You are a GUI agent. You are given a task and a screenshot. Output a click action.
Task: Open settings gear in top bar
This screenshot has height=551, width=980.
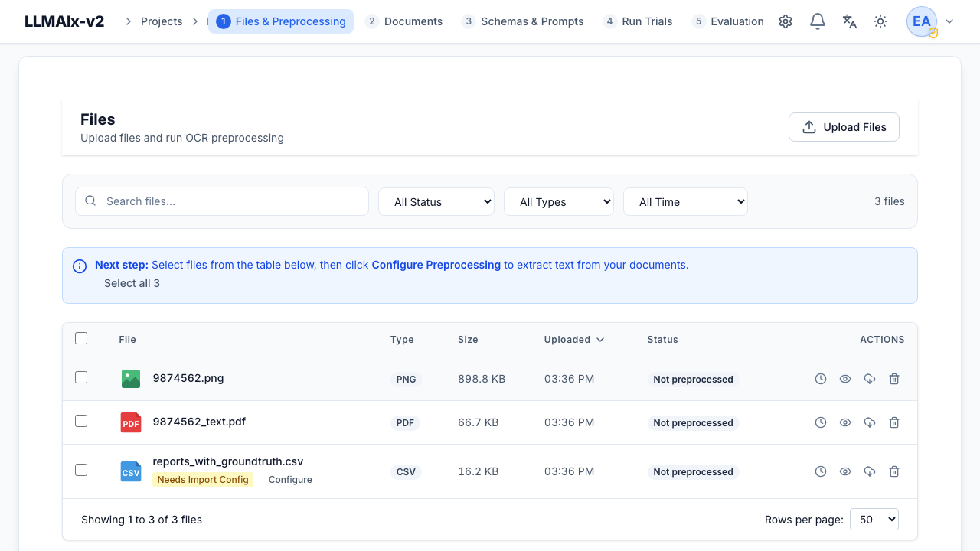pos(786,21)
